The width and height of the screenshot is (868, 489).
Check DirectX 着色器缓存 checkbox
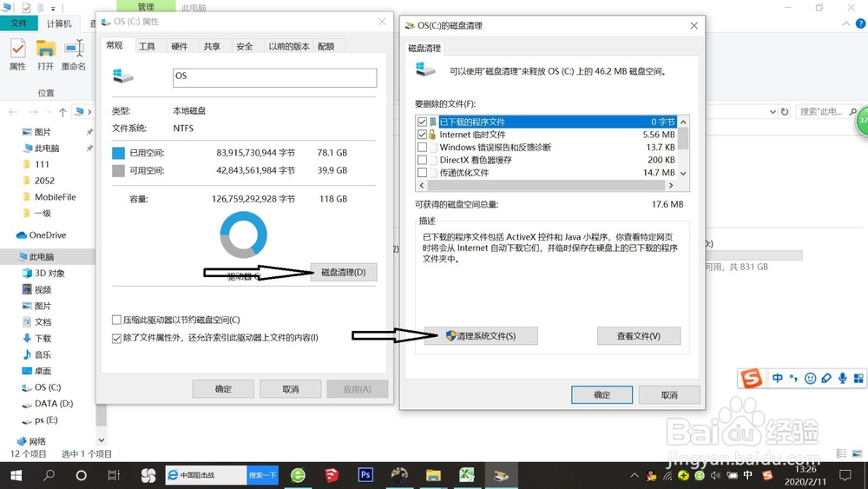[423, 160]
